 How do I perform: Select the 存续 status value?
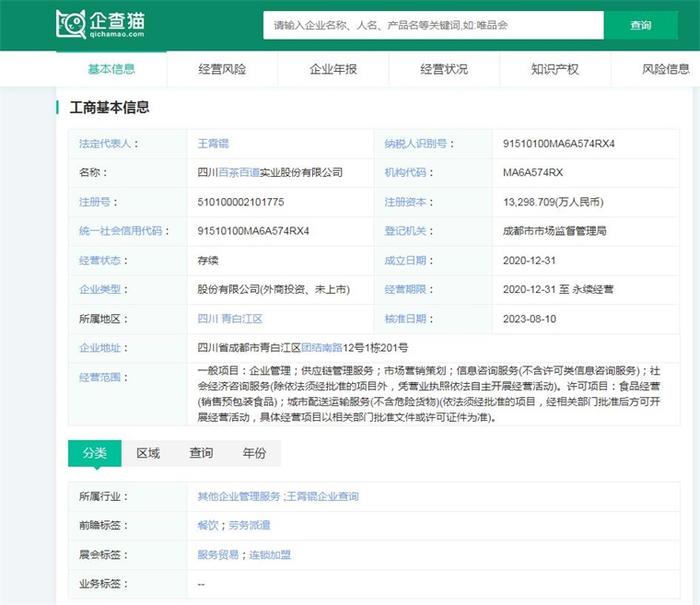[208, 260]
